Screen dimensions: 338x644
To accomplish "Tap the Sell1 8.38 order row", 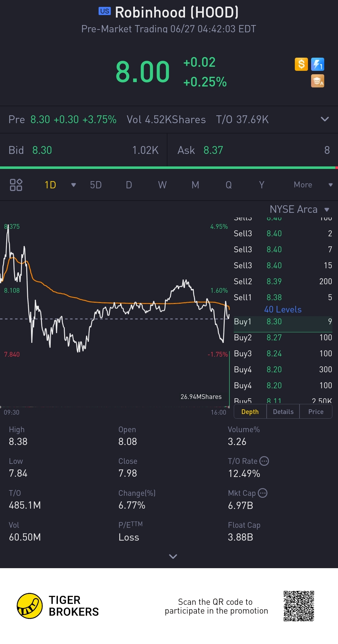I will [283, 297].
